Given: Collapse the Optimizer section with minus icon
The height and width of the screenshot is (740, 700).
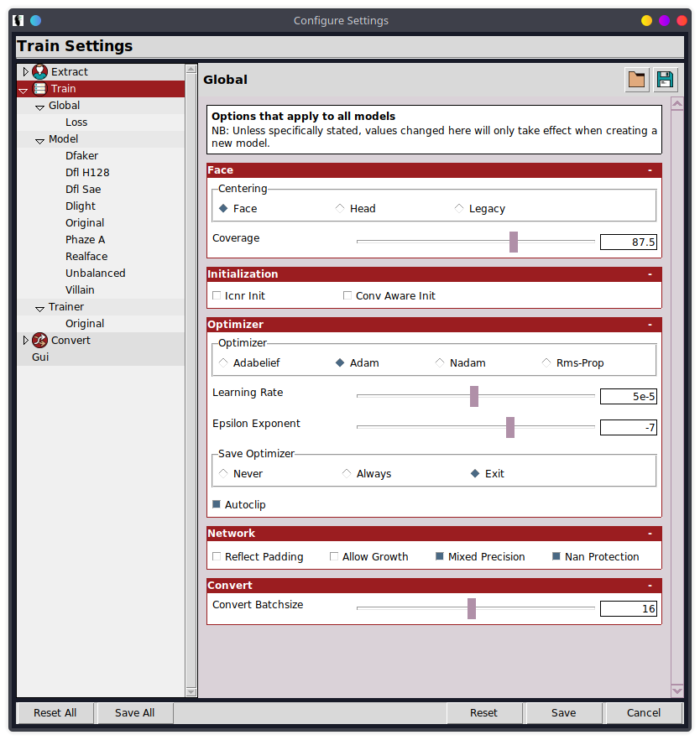Looking at the screenshot, I should click(650, 325).
